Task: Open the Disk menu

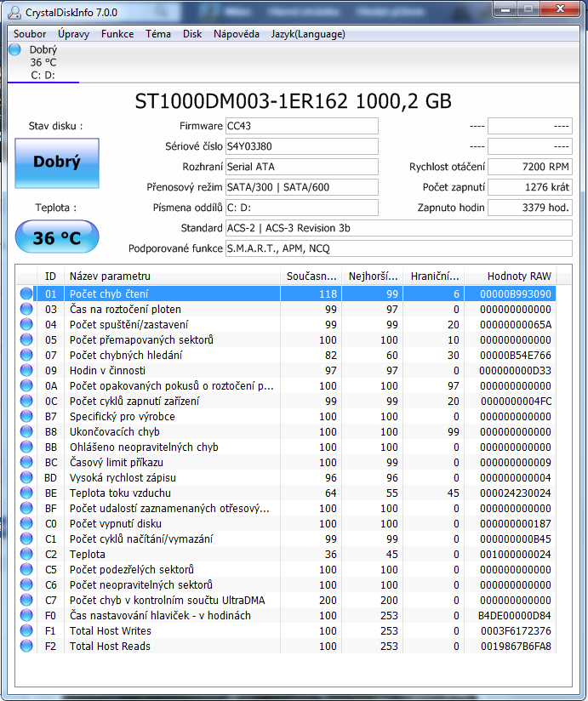Action: coord(192,34)
